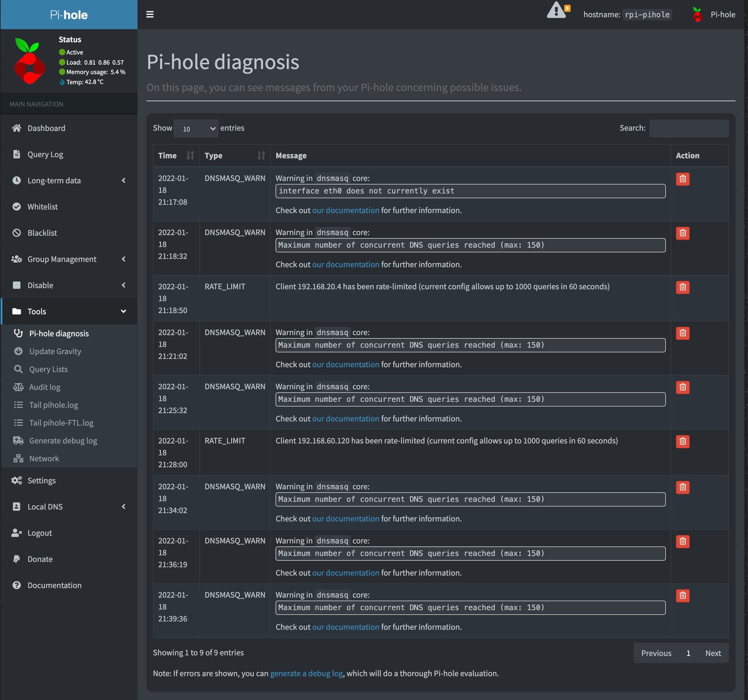748x700 pixels.
Task: Sort table by Type column arrows
Action: [261, 156]
